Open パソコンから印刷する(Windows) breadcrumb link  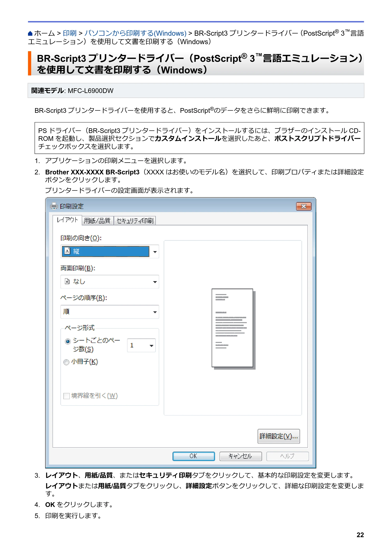point(135,33)
